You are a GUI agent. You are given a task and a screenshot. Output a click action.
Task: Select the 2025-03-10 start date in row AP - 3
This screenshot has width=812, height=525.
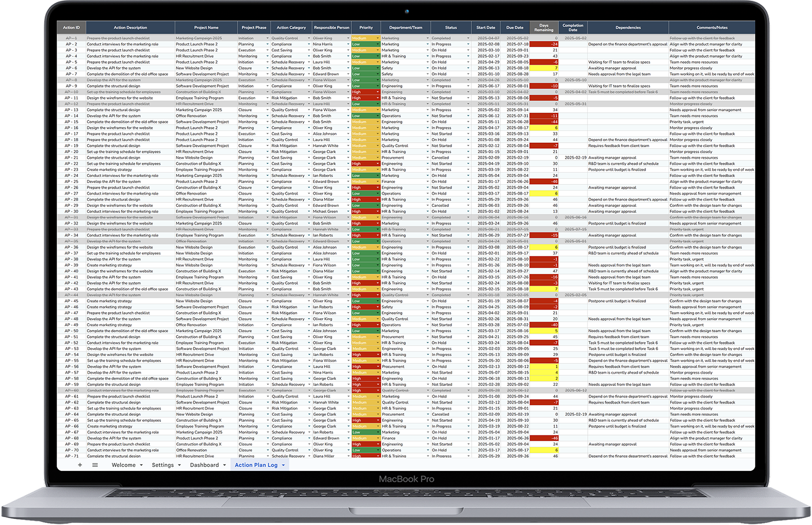click(485, 51)
